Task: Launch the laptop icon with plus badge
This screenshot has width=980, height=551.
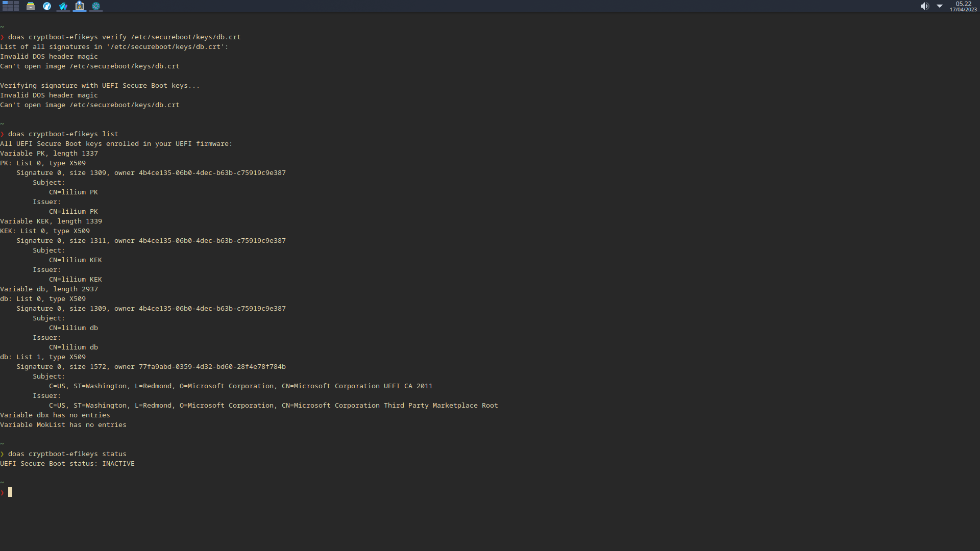Action: coord(79,6)
